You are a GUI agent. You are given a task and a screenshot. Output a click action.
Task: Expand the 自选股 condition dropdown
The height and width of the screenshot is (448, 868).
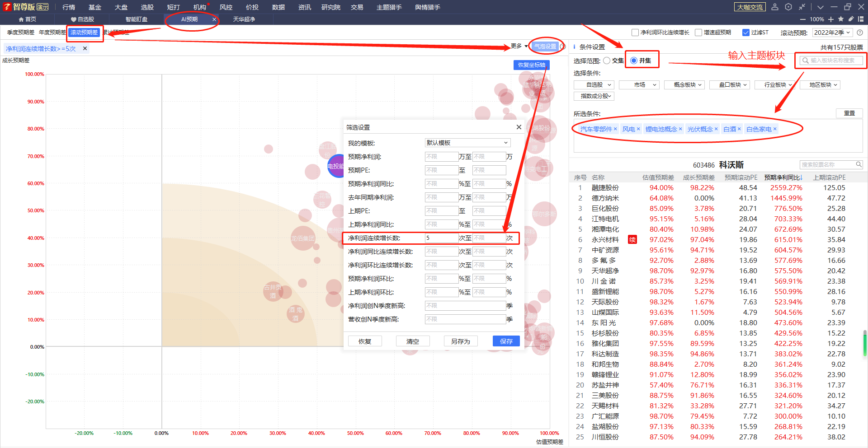point(594,85)
